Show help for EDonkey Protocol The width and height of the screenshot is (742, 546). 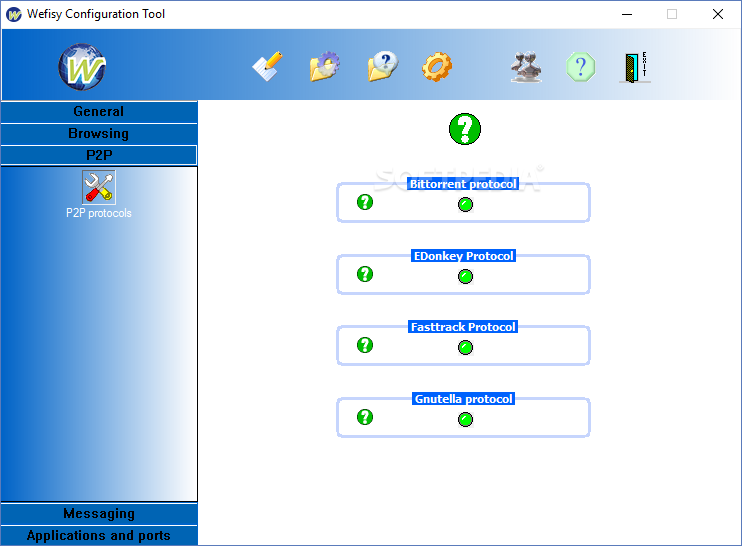click(365, 274)
